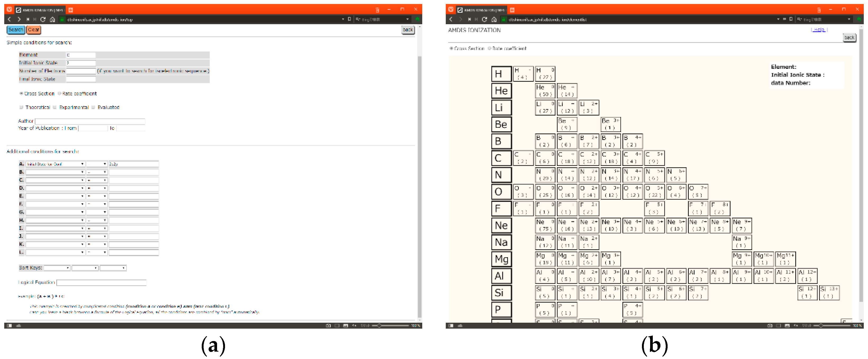This screenshot has height=359, width=868.
Task: Open condition B operator dropdown
Action: click(x=97, y=172)
